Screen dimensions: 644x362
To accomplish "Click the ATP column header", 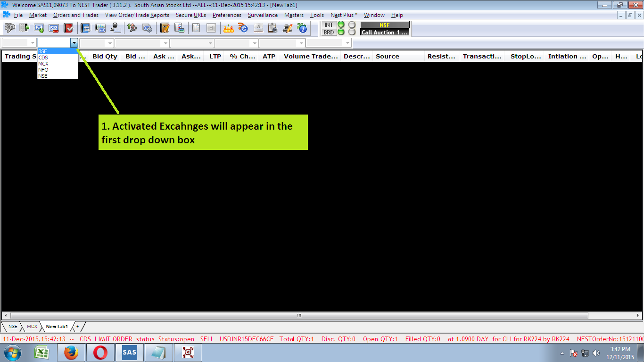I will pyautogui.click(x=269, y=56).
